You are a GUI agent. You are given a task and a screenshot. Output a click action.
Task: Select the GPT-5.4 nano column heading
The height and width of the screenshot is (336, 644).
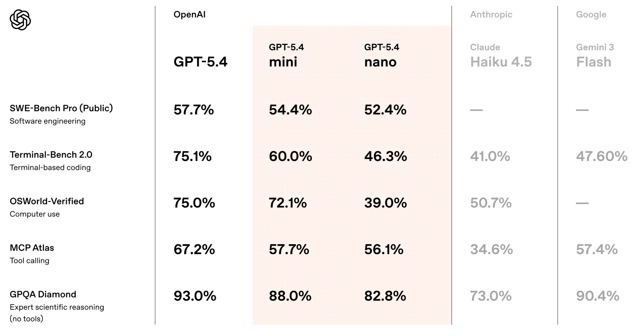pos(381,56)
